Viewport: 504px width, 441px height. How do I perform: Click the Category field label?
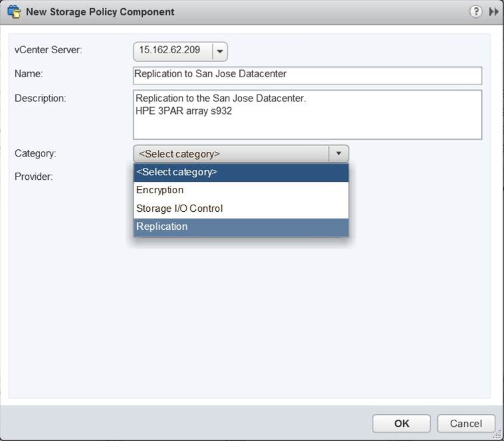pos(35,153)
